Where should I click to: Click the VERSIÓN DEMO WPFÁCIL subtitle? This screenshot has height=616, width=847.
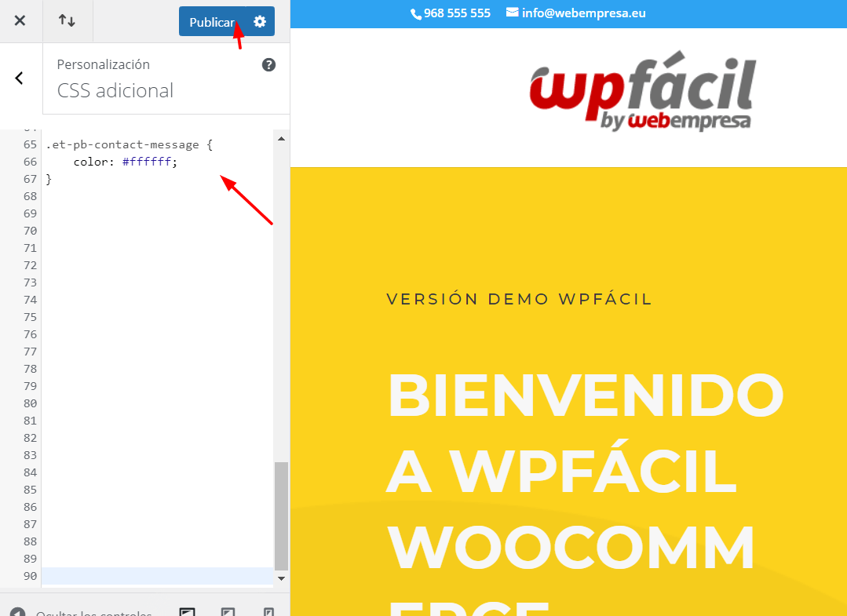[519, 299]
